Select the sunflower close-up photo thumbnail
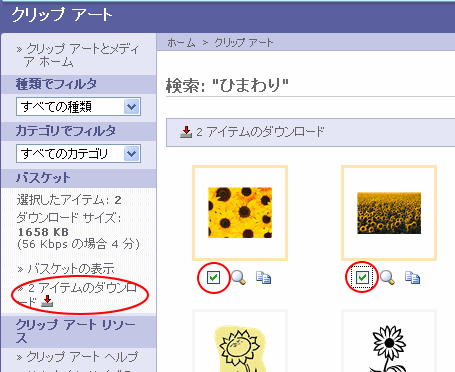Screen dimensions: 455x372 pyautogui.click(x=240, y=213)
